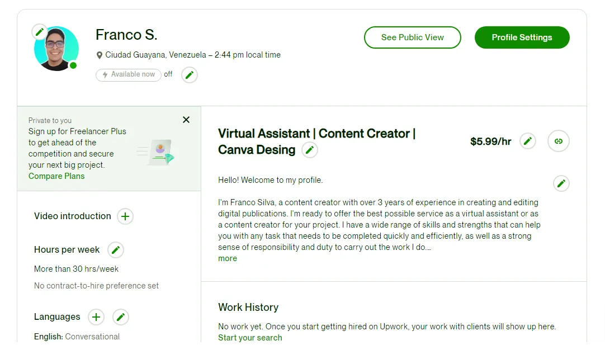Screen dimensions: 605x364
Task: Edit the profile photo pencil icon
Action: [39, 32]
